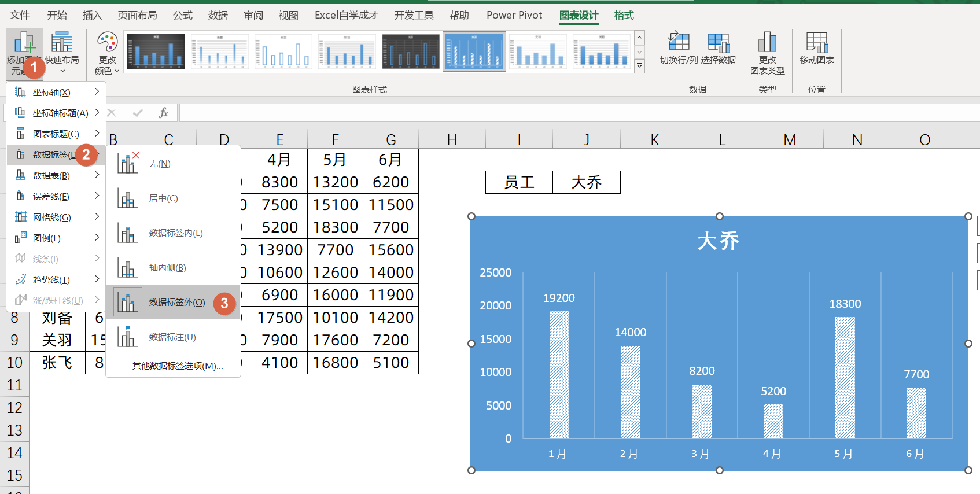
Task: Click dropdown cell showing 大乔
Action: (587, 182)
